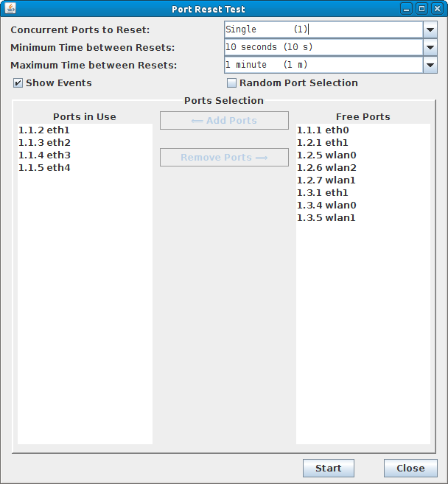Open Concurrent Ports to Reset dropdown arrow

pyautogui.click(x=430, y=29)
